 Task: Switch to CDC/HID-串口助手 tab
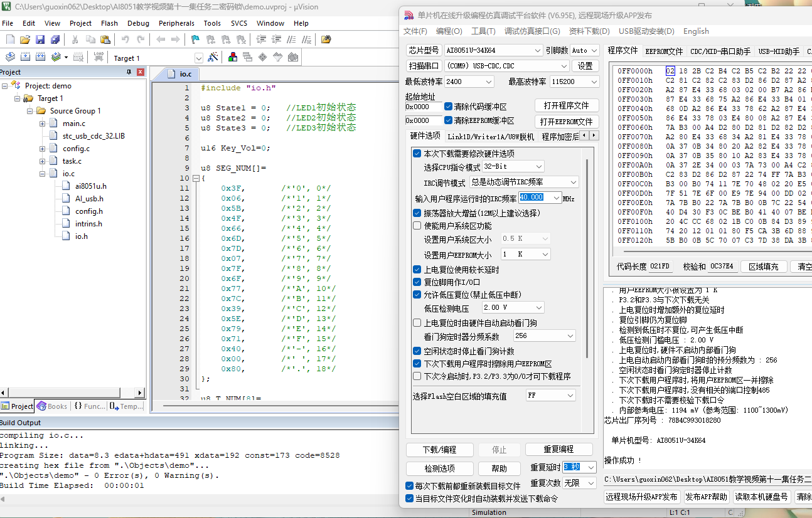[720, 51]
